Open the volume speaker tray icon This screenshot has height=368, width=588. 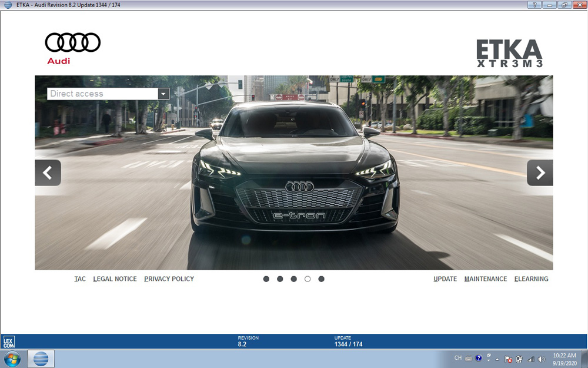click(541, 359)
